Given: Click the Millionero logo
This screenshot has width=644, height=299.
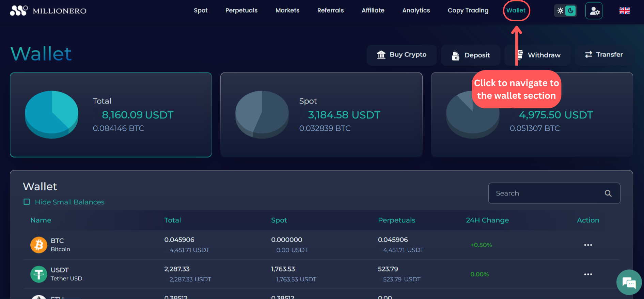Looking at the screenshot, I should (48, 11).
